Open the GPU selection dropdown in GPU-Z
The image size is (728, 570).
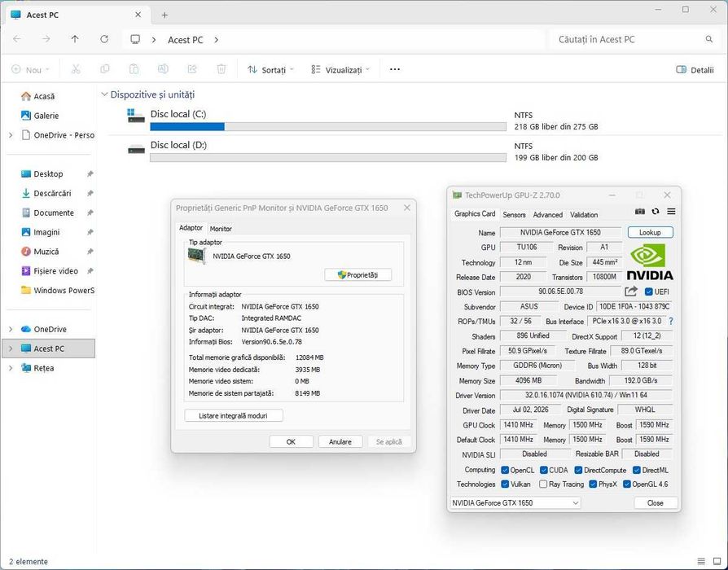[515, 502]
